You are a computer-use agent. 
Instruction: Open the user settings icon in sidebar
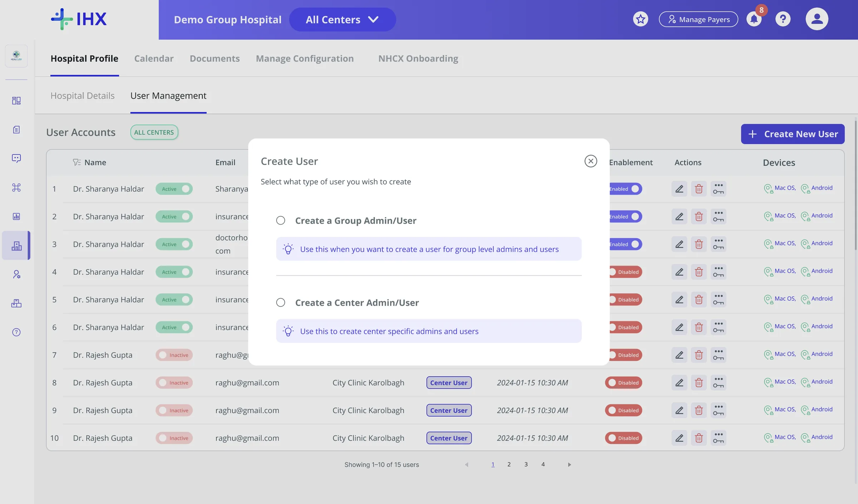coord(16,274)
